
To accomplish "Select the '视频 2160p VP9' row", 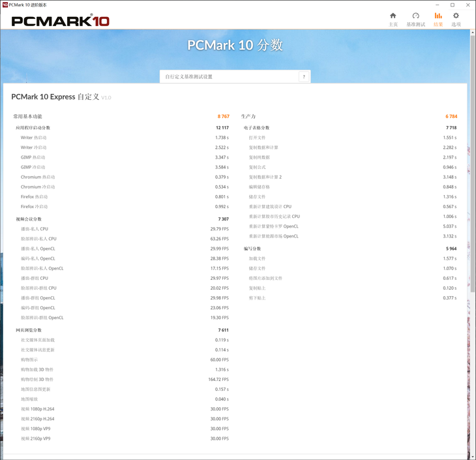I will 125,438.
